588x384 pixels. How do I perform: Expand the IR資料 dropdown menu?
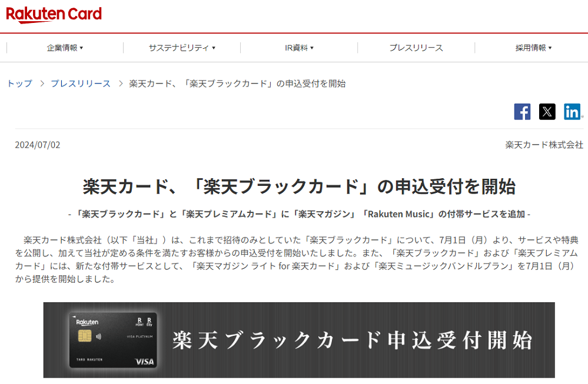click(x=299, y=48)
